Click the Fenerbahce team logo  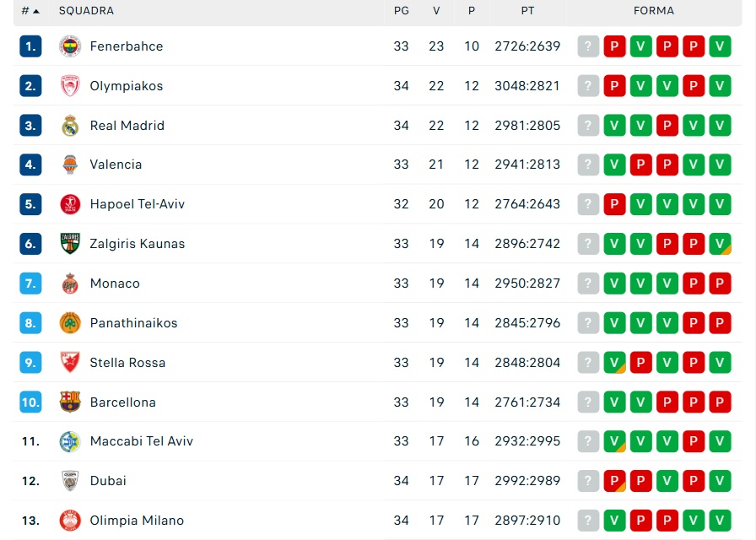pos(70,46)
